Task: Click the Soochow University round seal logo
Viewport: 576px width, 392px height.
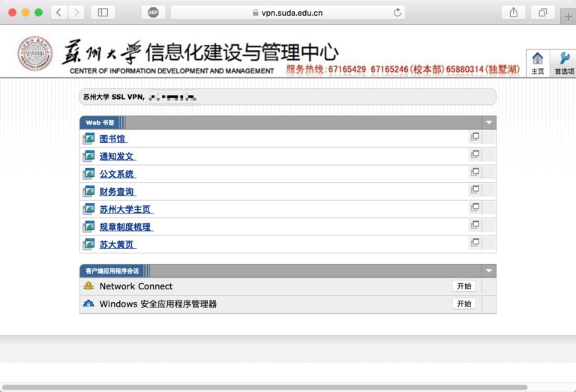Action: pos(35,53)
